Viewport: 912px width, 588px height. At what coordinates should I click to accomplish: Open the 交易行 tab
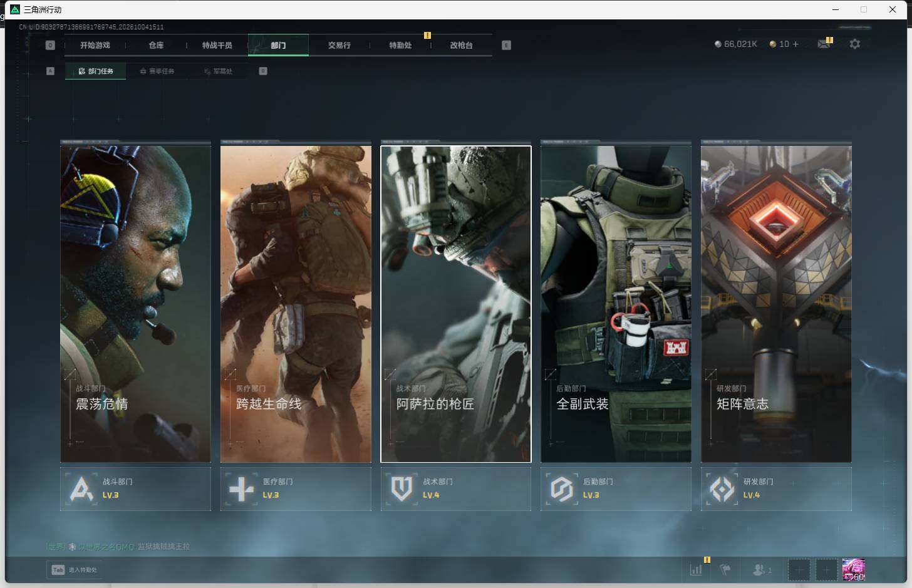(x=339, y=45)
